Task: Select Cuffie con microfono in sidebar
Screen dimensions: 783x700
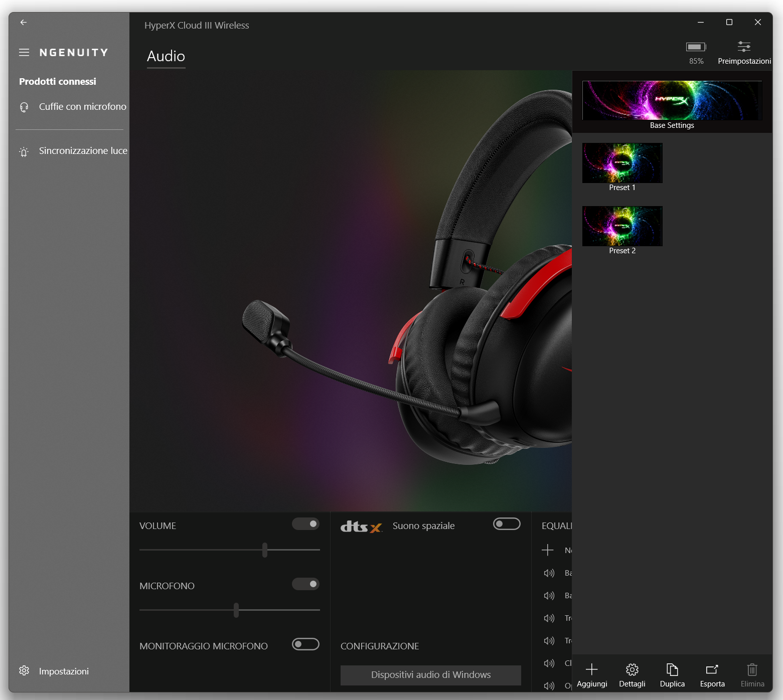Action: (69, 107)
